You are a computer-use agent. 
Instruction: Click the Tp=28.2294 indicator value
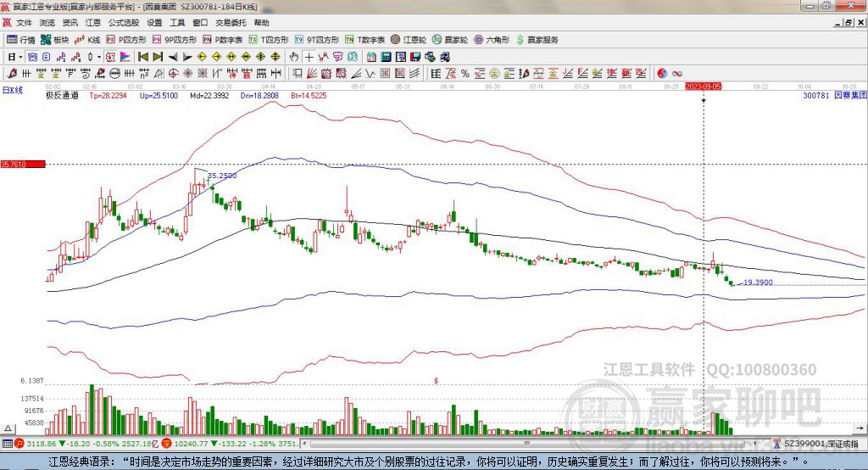tap(108, 95)
